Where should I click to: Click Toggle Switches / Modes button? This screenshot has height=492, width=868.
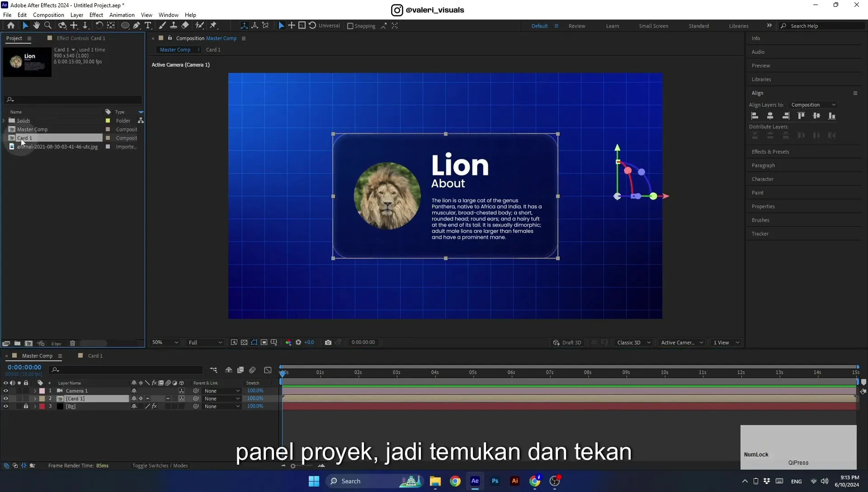(160, 466)
